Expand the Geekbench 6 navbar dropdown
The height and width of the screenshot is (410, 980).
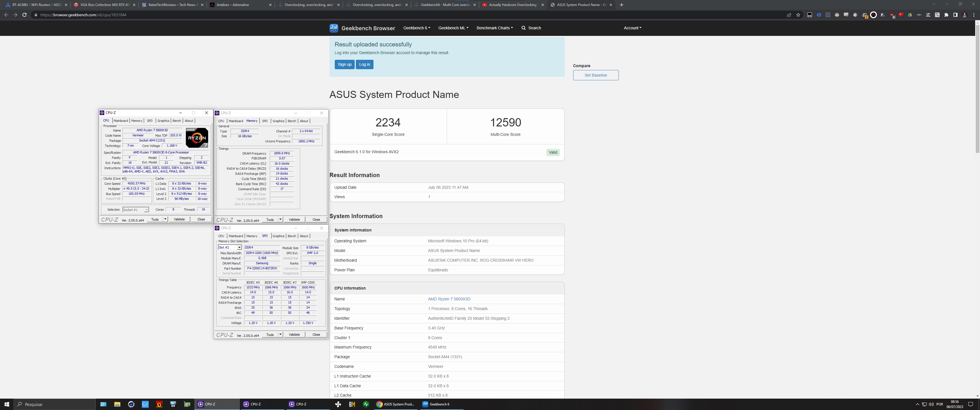pos(416,28)
